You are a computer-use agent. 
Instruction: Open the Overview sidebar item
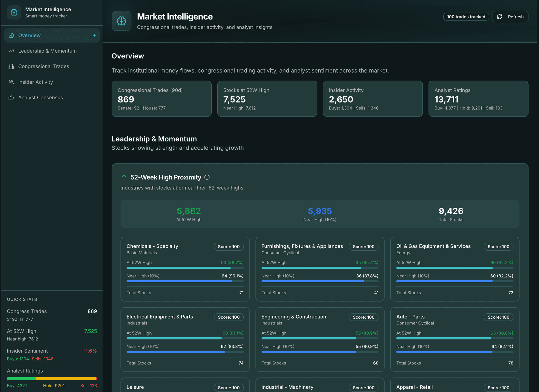click(x=52, y=35)
